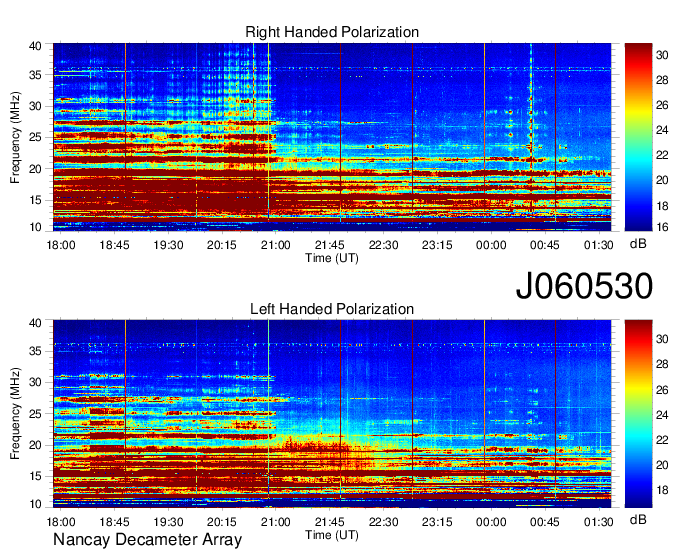Click the 24 value on top color scale
The width and height of the screenshot is (680, 552).
[662, 130]
